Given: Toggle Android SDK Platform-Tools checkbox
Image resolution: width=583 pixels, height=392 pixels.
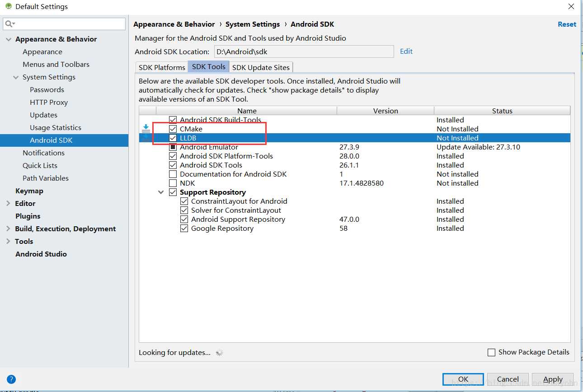Looking at the screenshot, I should tap(173, 156).
